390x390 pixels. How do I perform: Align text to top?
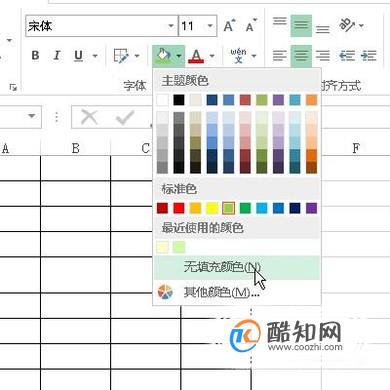click(x=279, y=22)
